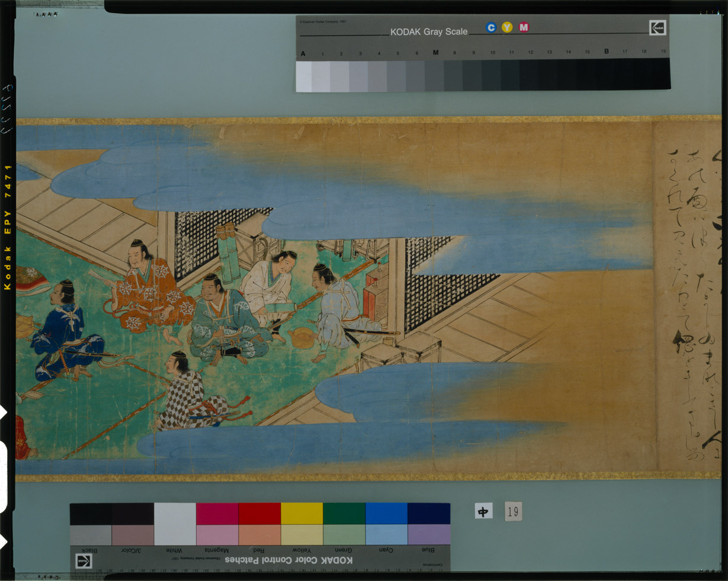
Task: Pick the light Cyan tint patch
Action: (386, 535)
